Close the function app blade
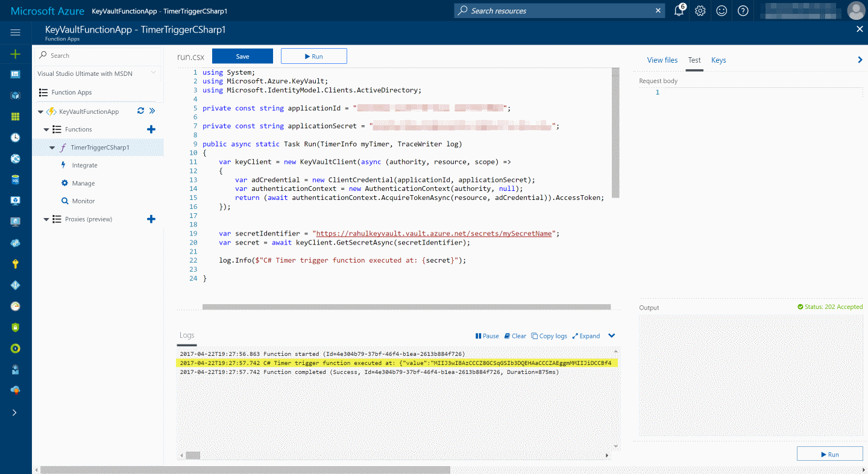Viewport: 868px width, 474px height. click(x=860, y=29)
